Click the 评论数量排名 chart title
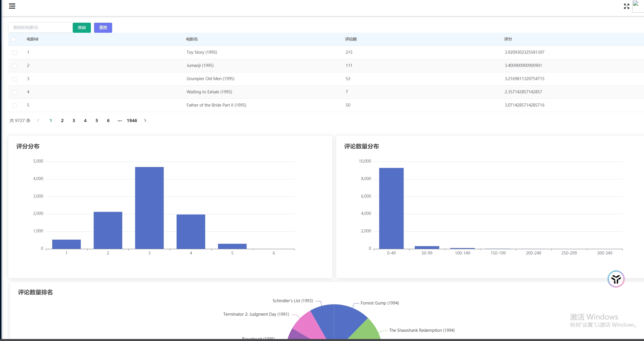644x341 pixels. pos(35,292)
